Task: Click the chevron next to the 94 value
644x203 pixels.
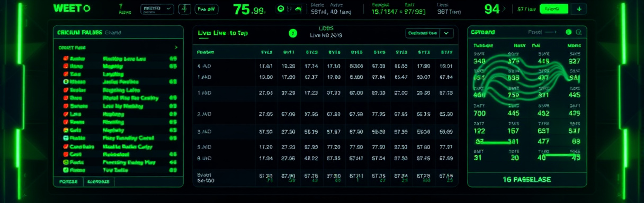Action: pos(505,9)
